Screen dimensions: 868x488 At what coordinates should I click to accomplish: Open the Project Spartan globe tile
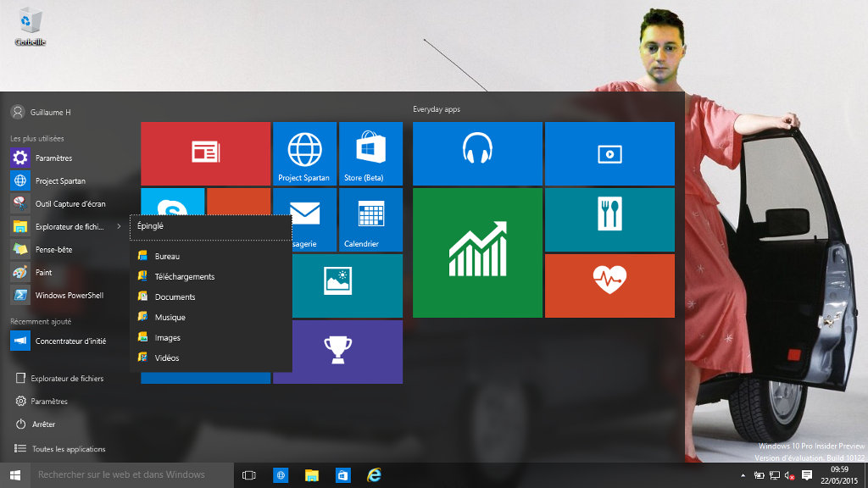pos(304,154)
